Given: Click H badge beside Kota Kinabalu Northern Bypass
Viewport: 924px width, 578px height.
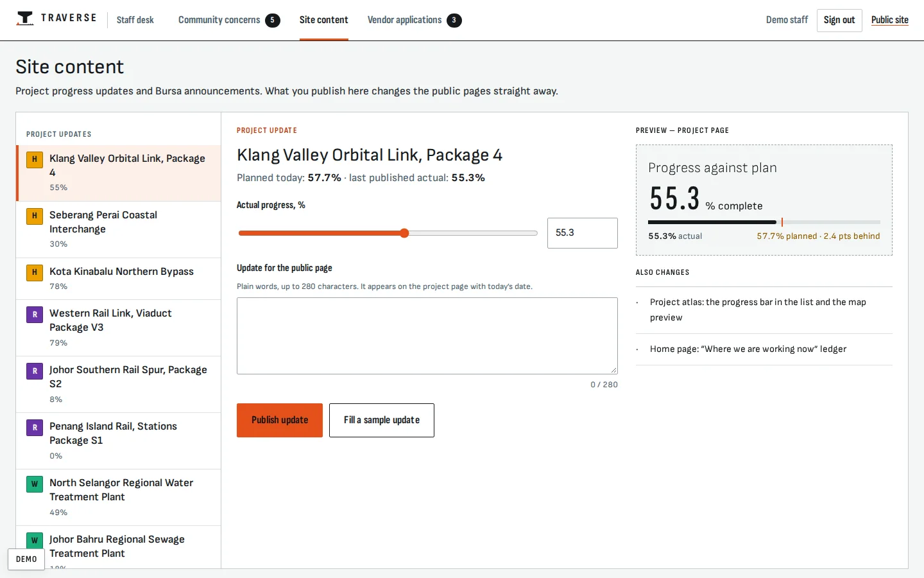Looking at the screenshot, I should [x=35, y=272].
